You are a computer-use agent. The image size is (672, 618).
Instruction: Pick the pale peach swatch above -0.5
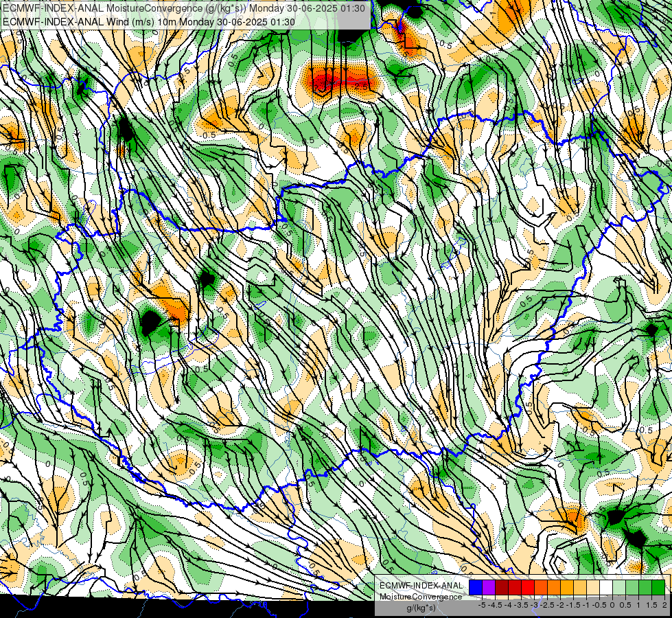[x=593, y=587]
